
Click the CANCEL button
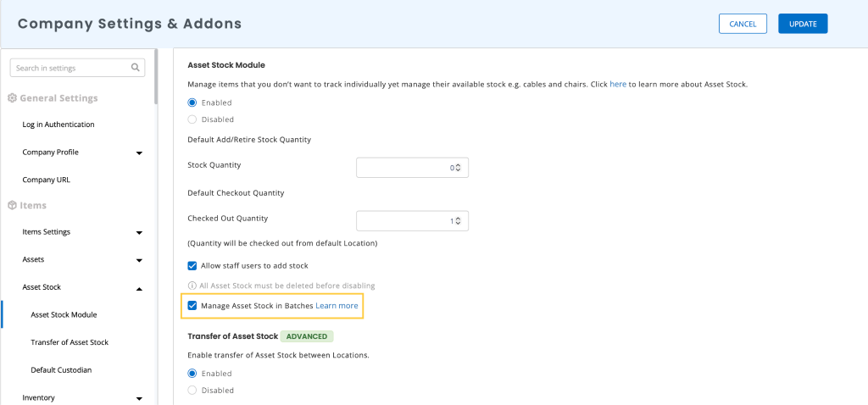point(743,24)
